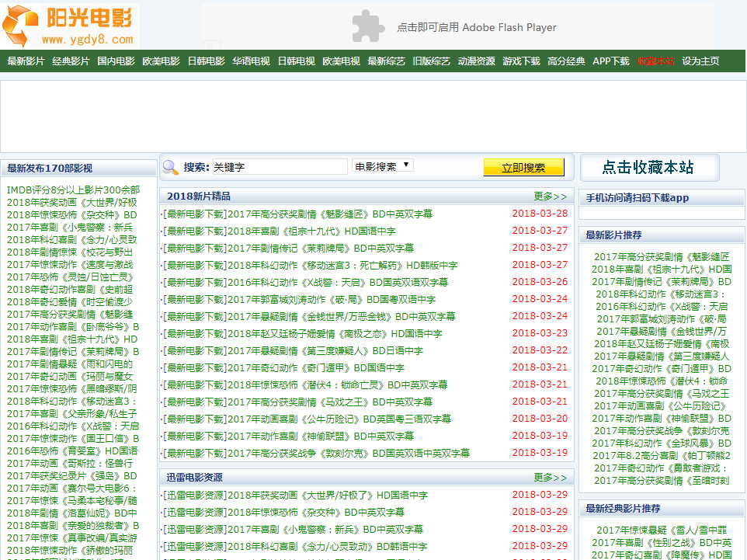Open 迅雷电影资源 《大世界/好极了》 link

[295, 496]
